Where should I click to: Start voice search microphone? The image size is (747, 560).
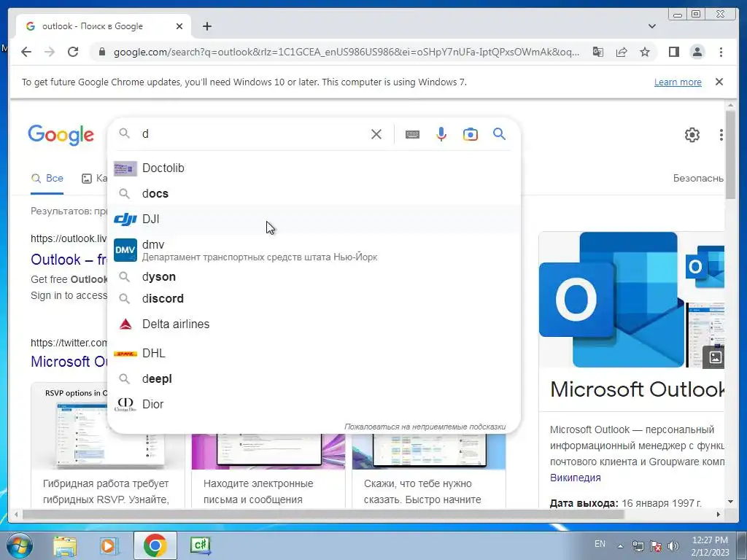point(441,134)
